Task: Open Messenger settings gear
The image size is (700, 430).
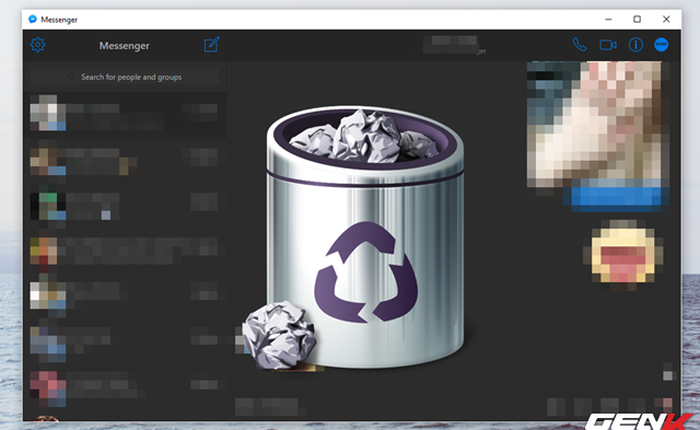Action: (38, 45)
